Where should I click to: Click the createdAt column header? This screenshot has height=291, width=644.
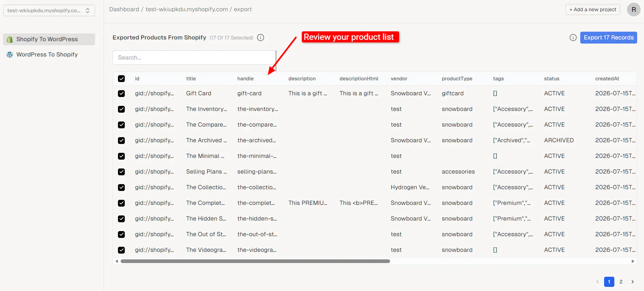point(607,79)
